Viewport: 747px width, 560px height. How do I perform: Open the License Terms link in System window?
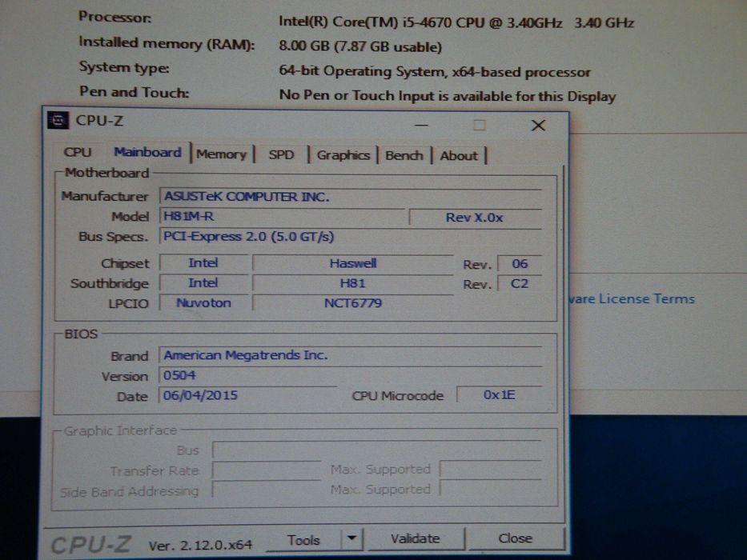tap(633, 298)
